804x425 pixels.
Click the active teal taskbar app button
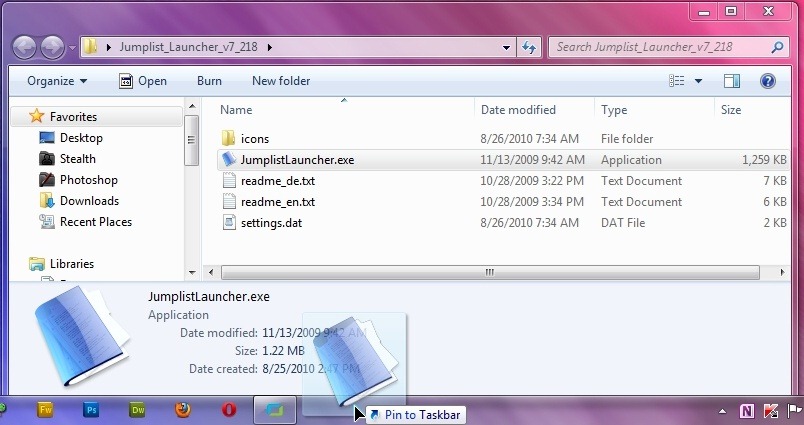[275, 410]
